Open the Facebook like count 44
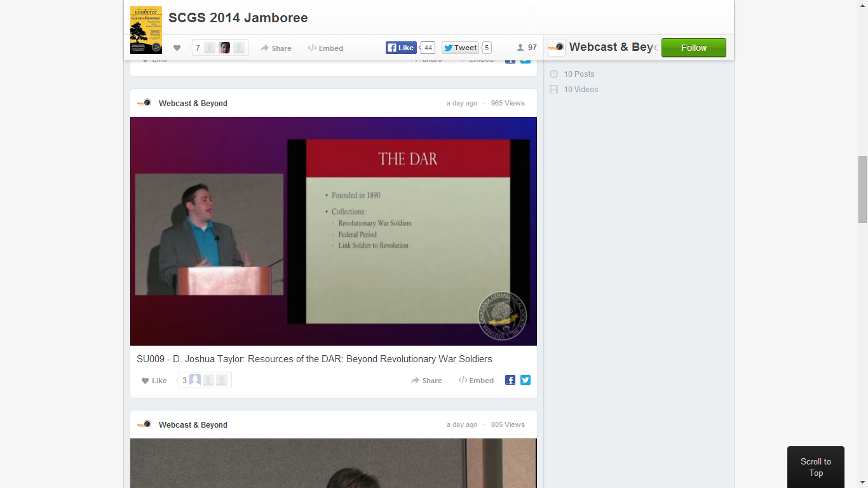 click(428, 48)
